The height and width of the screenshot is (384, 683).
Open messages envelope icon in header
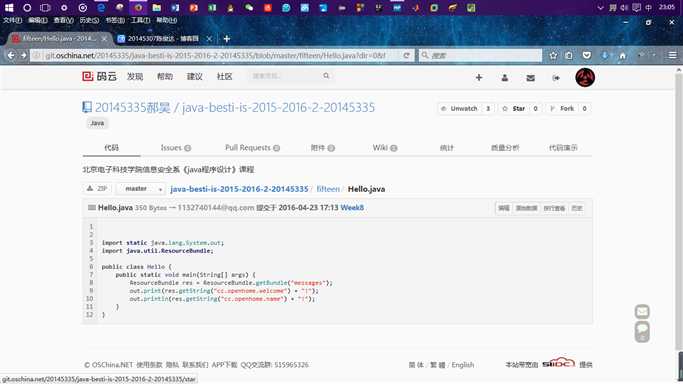pos(530,78)
